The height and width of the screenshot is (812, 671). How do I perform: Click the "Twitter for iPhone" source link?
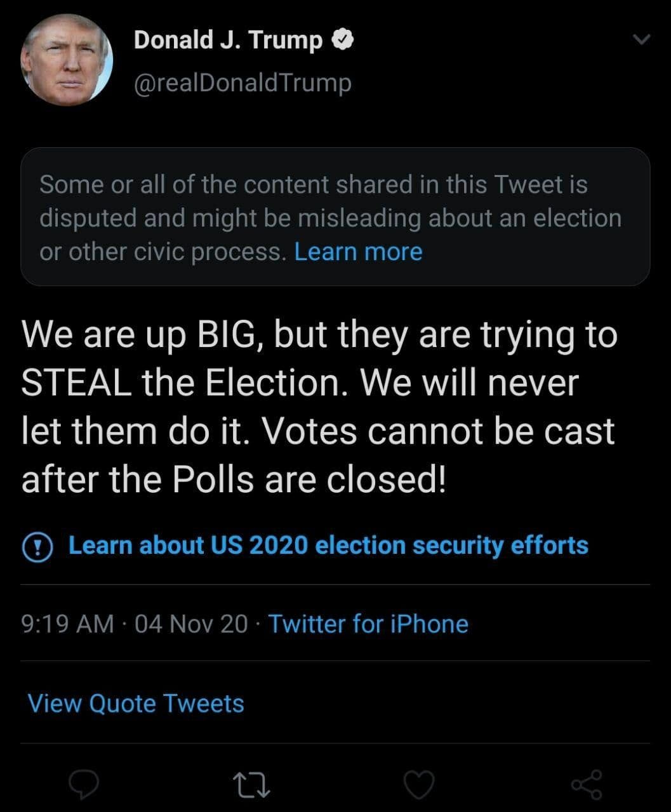[x=368, y=624]
